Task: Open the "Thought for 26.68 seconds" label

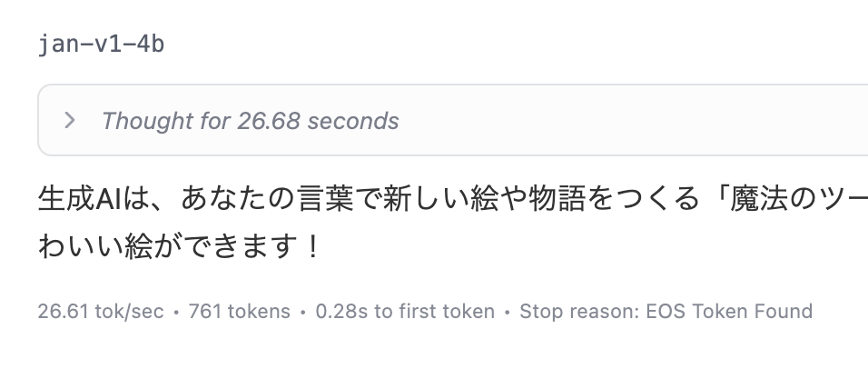Action: (250, 121)
